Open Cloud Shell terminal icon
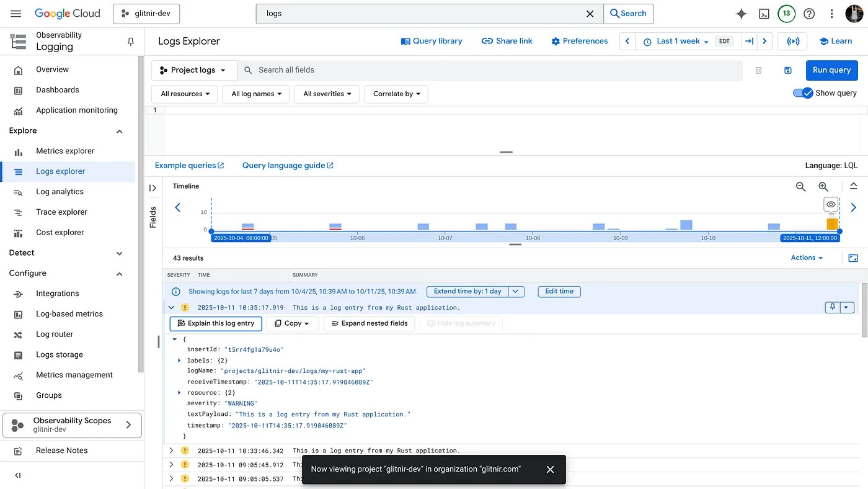The height and width of the screenshot is (489, 868). 764,14
